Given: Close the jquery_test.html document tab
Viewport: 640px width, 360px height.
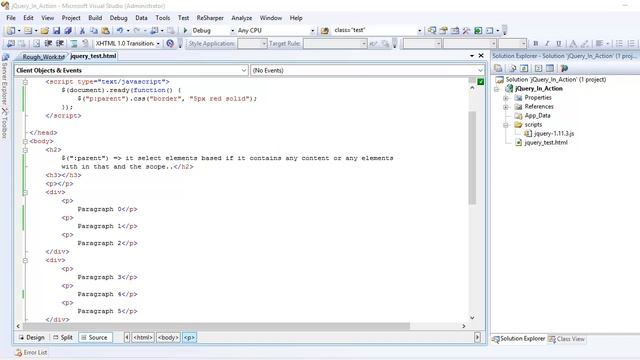Looking at the screenshot, I should pyautogui.click(x=481, y=56).
